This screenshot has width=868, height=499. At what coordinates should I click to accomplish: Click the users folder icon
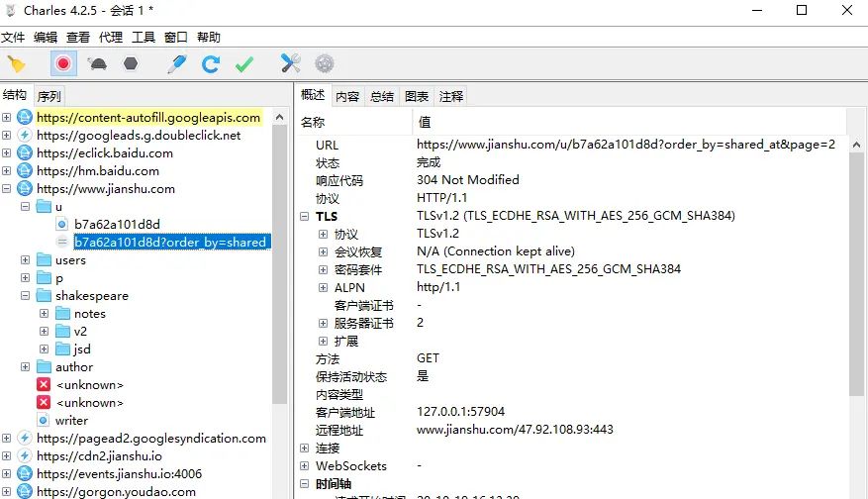point(44,259)
